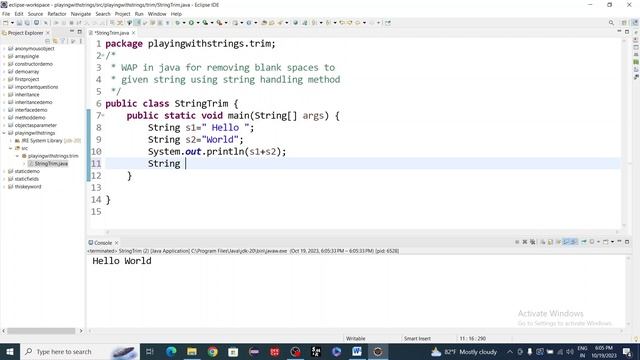This screenshot has height=360, width=640.
Task: Open the Navigate menu
Action: [81, 14]
